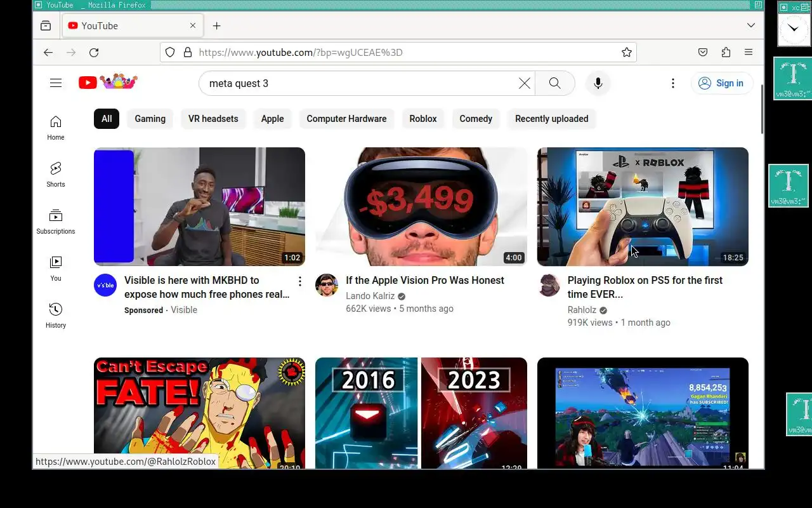Open the Fortnite stream thumbnail
Image resolution: width=812 pixels, height=508 pixels.
643,413
